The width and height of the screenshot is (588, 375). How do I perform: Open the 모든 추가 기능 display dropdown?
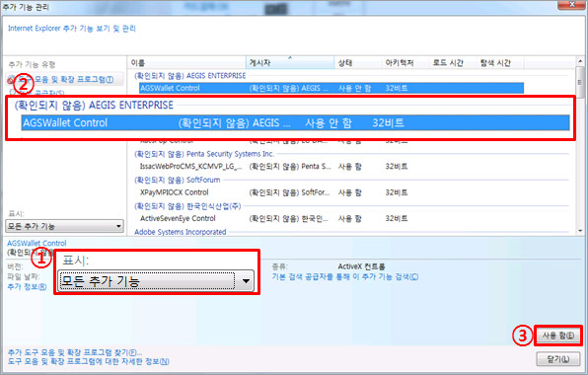pyautogui.click(x=64, y=226)
